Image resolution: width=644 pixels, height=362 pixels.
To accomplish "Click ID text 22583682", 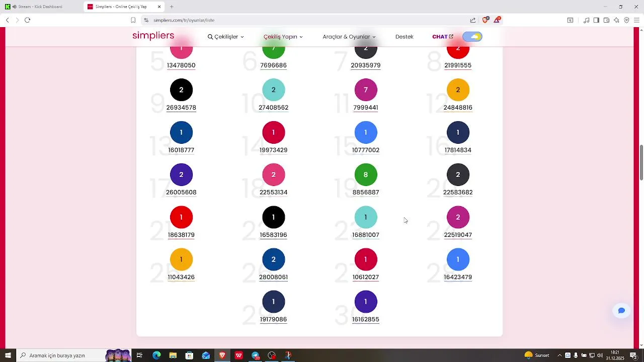I will [458, 193].
